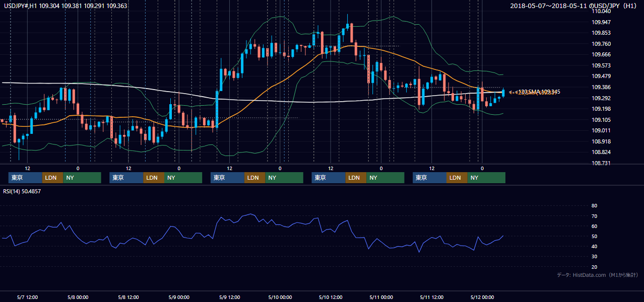Screen dimensions: 644x302
Task: Click the 109.105 price axis label
Action: click(x=601, y=120)
